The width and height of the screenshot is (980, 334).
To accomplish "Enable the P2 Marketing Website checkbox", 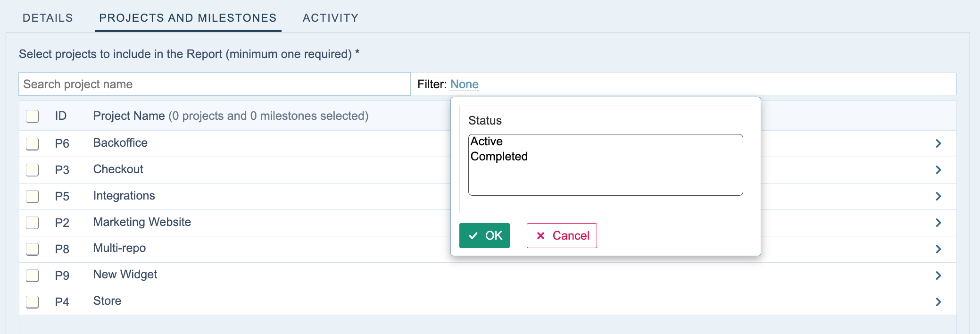I will click(33, 223).
